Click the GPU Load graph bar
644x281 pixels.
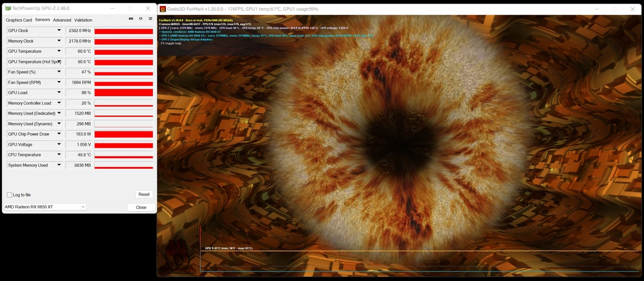(123, 92)
